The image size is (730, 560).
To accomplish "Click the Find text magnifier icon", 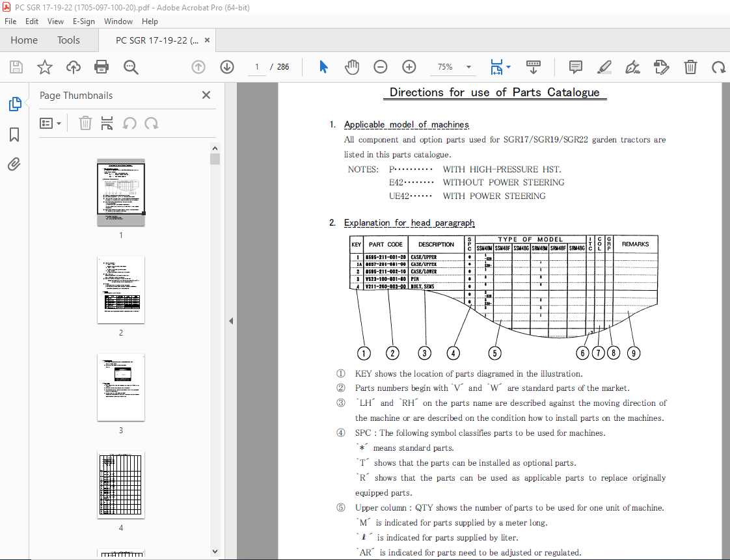I will click(131, 67).
